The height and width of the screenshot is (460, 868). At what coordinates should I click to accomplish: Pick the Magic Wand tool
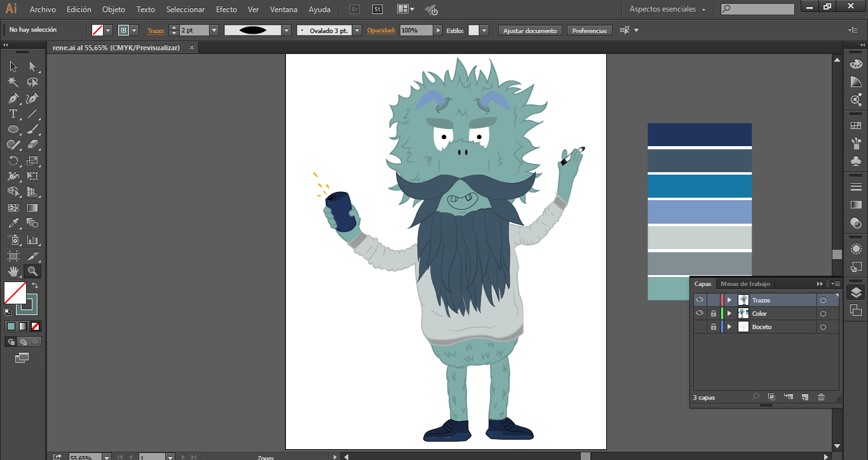coord(13,82)
